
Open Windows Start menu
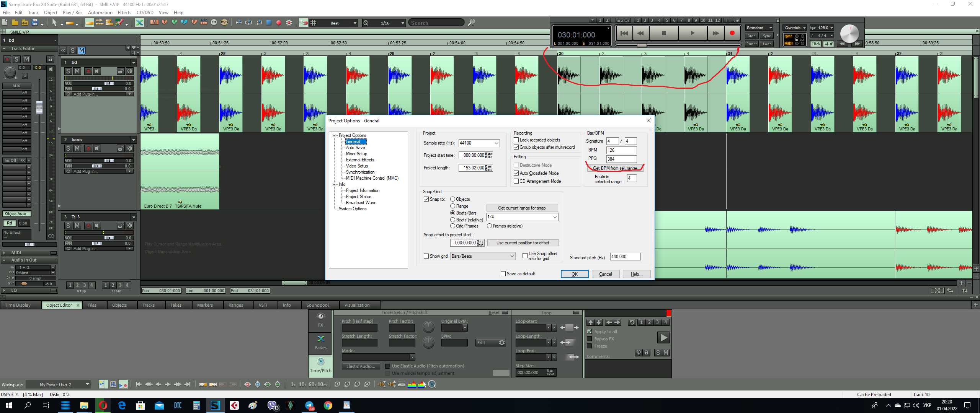pyautogui.click(x=9, y=405)
